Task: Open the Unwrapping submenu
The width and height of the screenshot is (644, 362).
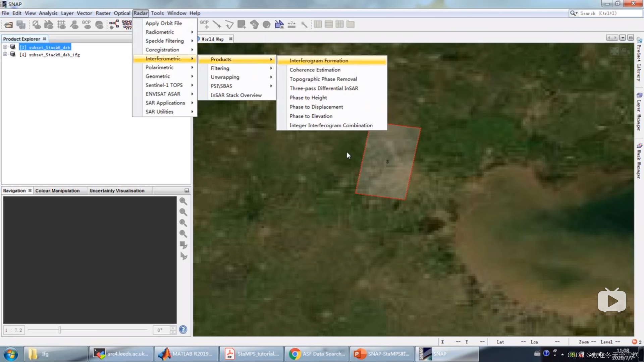Action: 225,77
